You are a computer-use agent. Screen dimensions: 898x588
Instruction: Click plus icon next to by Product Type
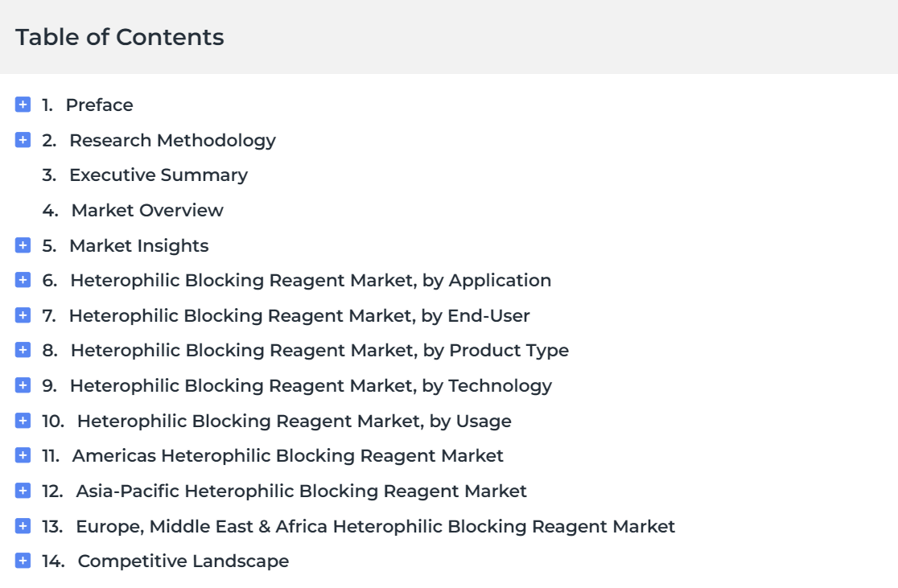(x=23, y=350)
